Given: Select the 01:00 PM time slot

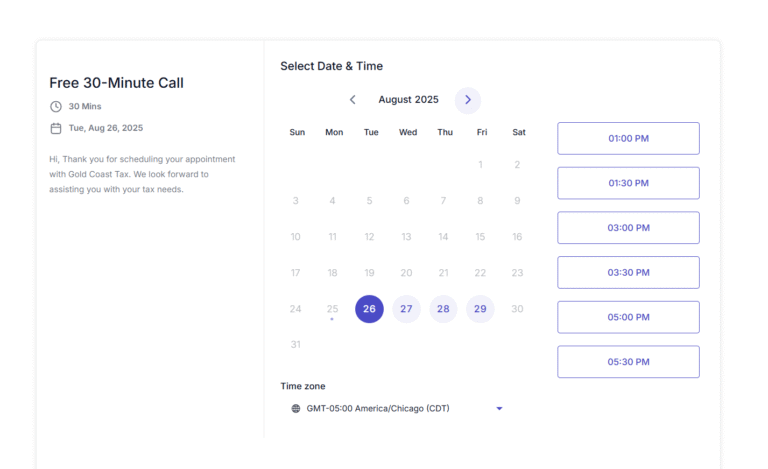Looking at the screenshot, I should coord(628,138).
